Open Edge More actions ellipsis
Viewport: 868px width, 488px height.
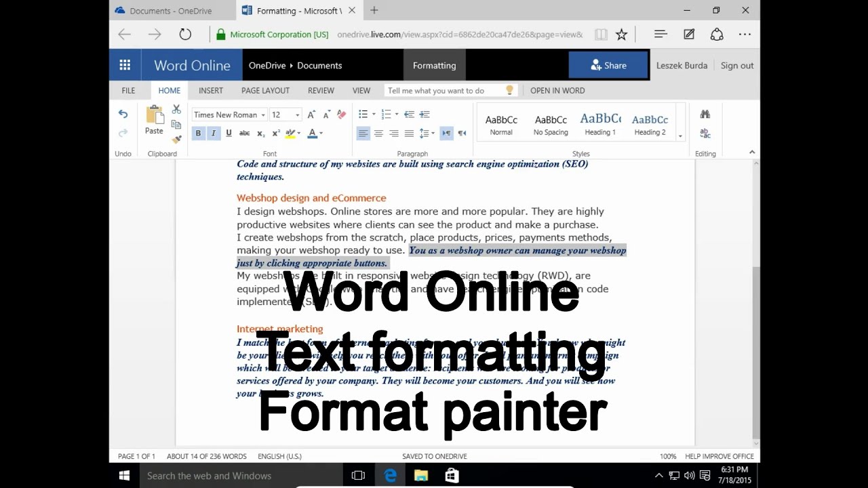click(745, 34)
